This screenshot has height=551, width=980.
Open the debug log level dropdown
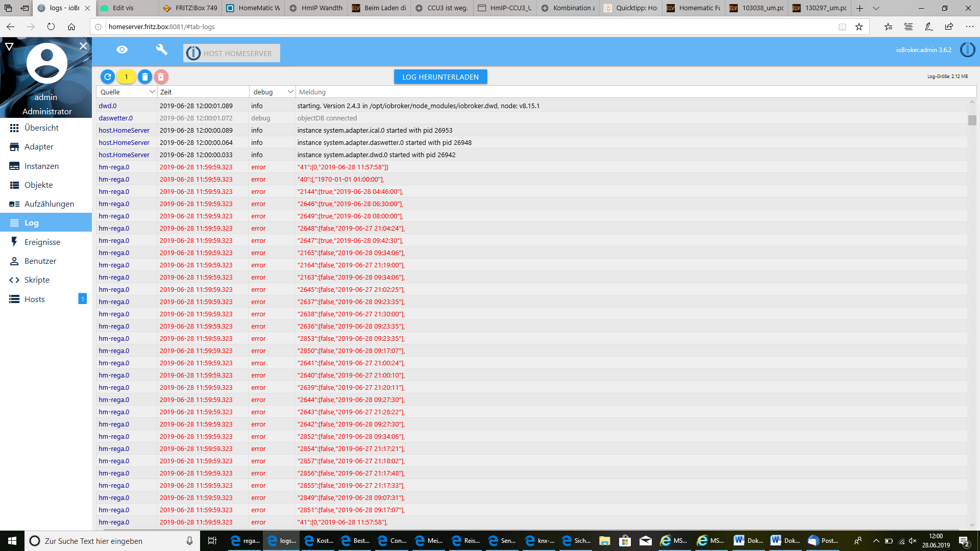tap(273, 92)
